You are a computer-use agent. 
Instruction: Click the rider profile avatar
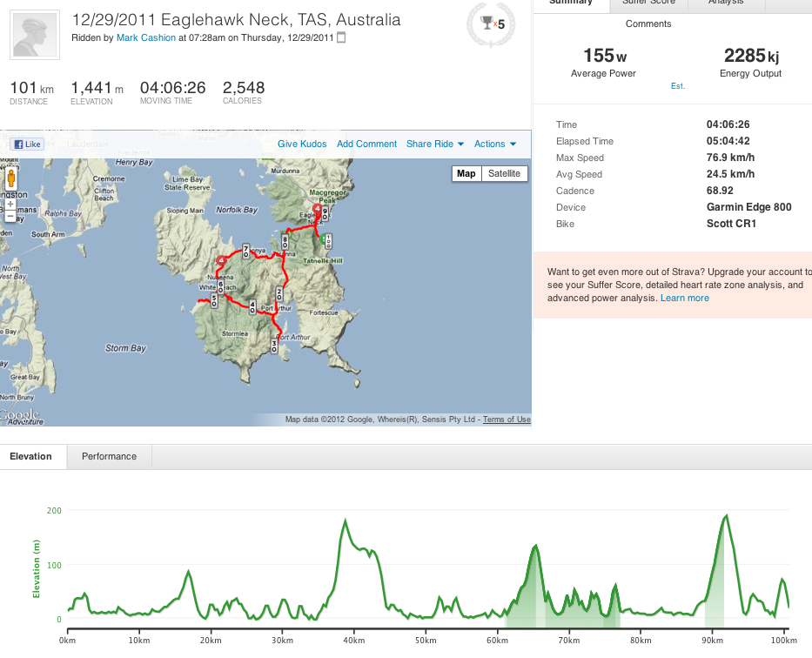point(35,35)
